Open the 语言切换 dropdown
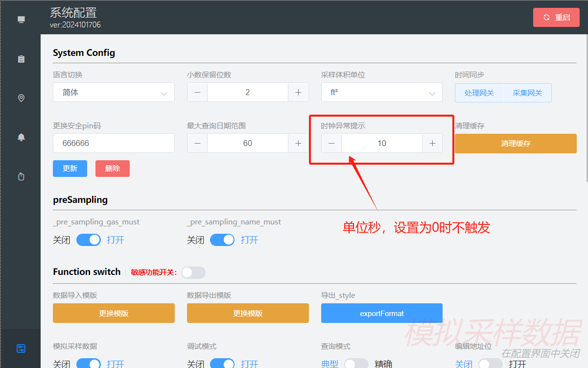 (x=114, y=92)
